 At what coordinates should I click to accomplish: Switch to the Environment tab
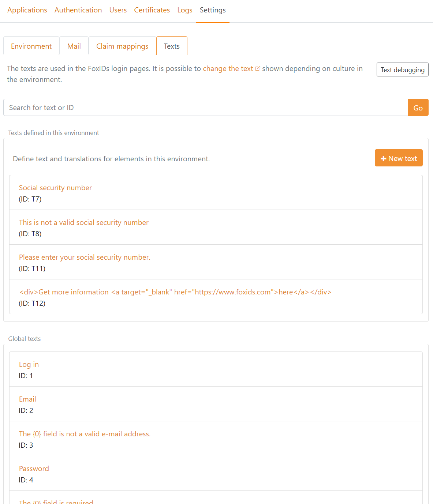[x=31, y=46]
